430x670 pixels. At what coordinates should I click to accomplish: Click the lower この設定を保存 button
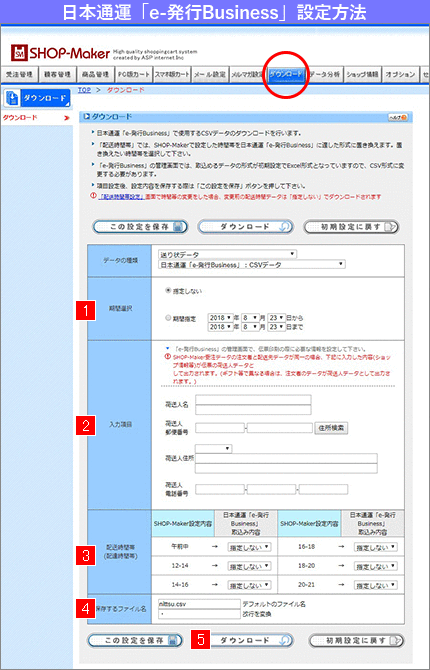click(135, 641)
